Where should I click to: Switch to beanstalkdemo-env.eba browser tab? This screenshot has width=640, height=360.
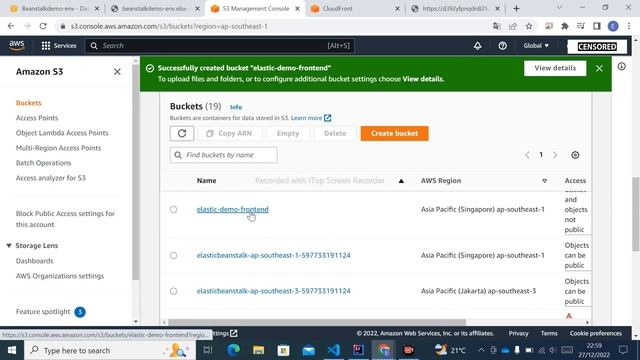click(155, 9)
